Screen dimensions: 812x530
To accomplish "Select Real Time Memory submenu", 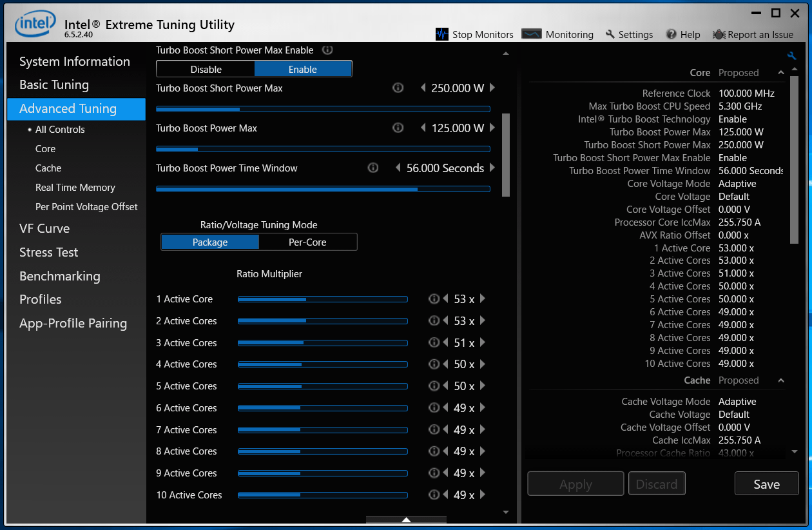I will coord(75,187).
